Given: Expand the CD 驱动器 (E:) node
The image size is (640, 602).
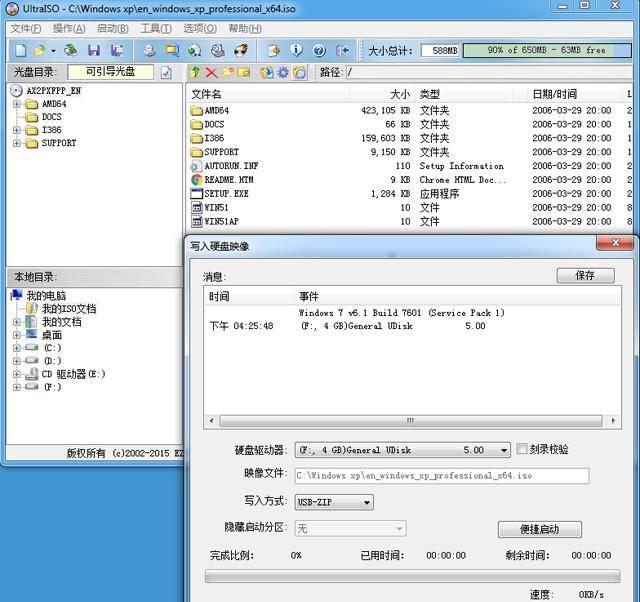Looking at the screenshot, I should pos(17,374).
